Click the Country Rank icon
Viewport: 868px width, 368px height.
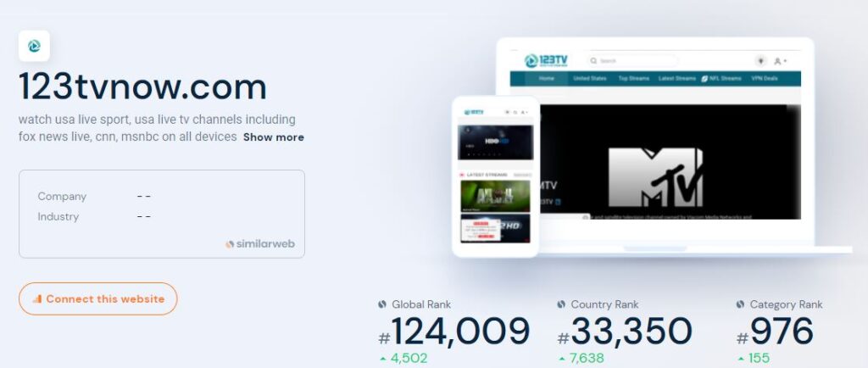tap(561, 304)
